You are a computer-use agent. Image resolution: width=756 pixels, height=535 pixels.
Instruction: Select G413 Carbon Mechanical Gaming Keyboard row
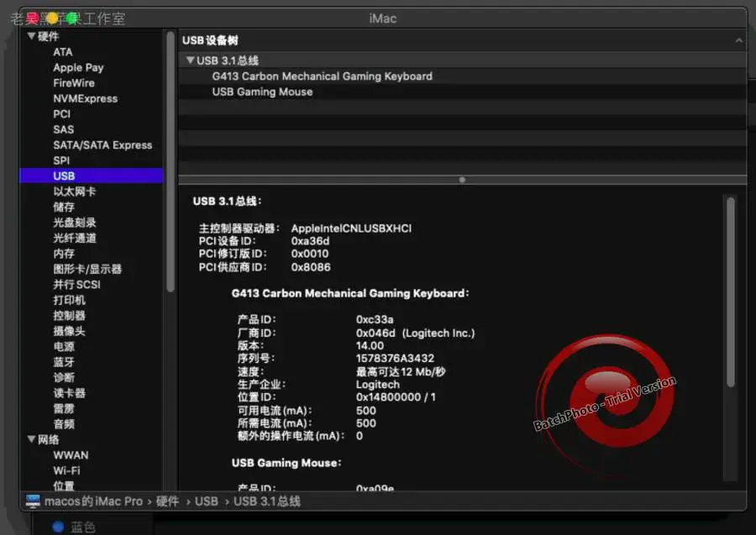(462, 76)
